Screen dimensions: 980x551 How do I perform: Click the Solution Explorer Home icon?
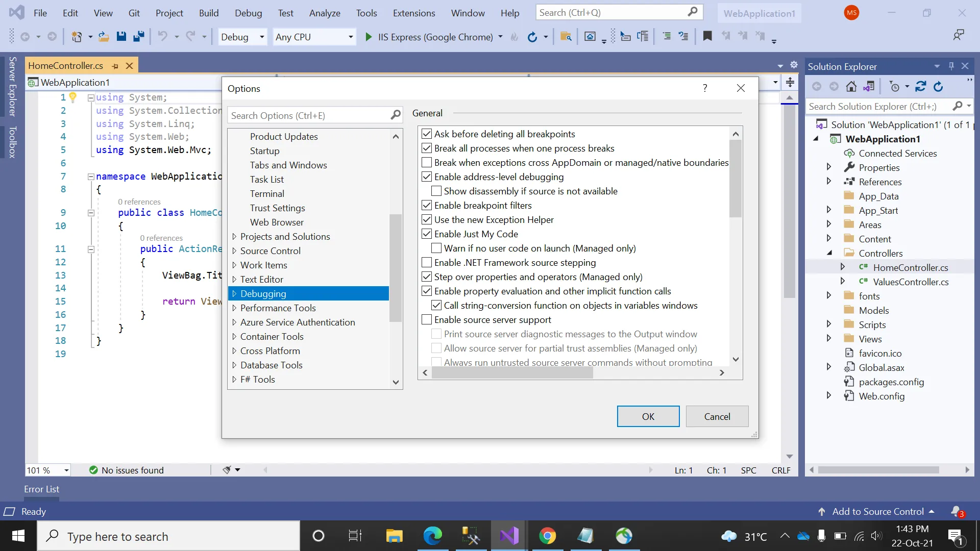click(x=851, y=87)
